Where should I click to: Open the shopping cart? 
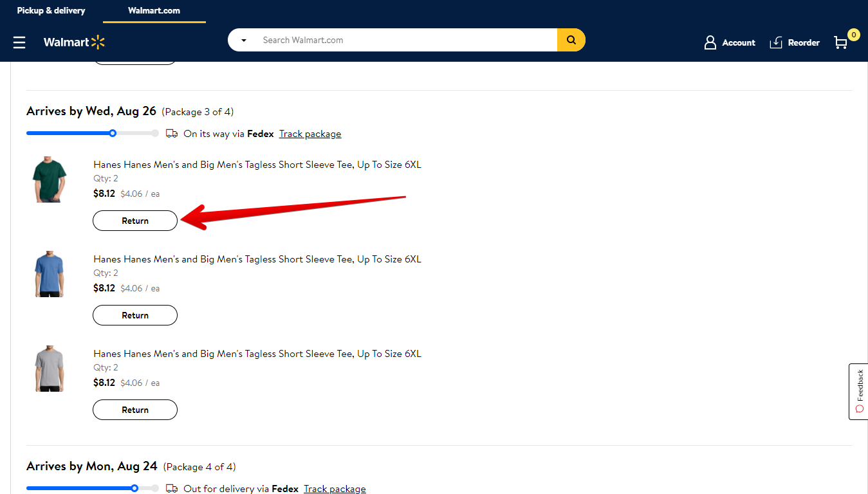[x=845, y=41]
